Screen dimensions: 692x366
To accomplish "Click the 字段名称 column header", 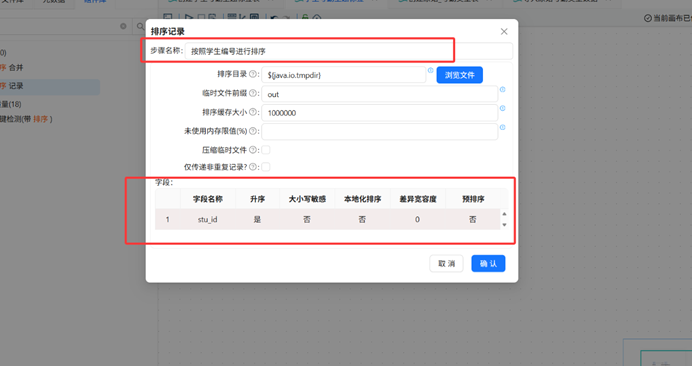I will [207, 199].
